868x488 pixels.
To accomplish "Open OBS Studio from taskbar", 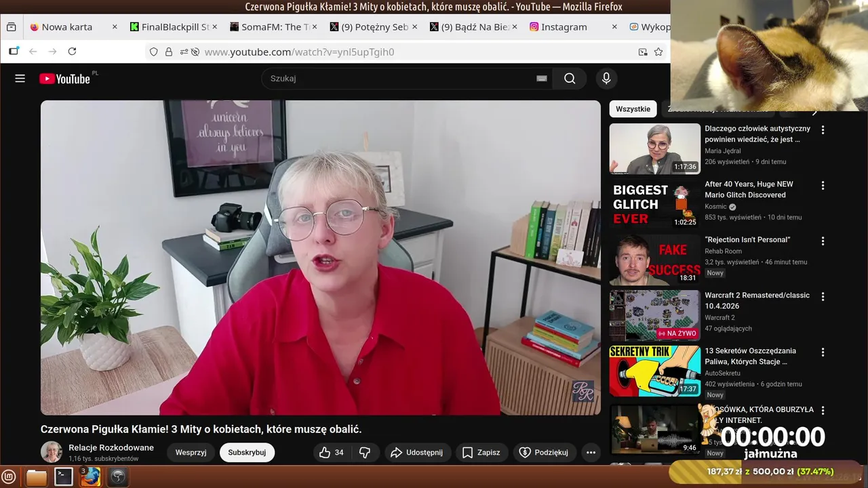I will [118, 477].
